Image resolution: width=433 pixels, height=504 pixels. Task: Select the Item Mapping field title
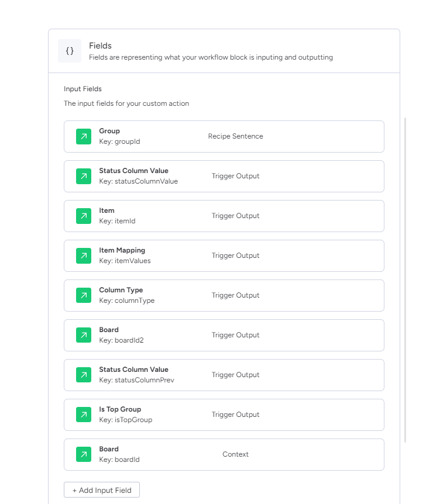(x=122, y=250)
